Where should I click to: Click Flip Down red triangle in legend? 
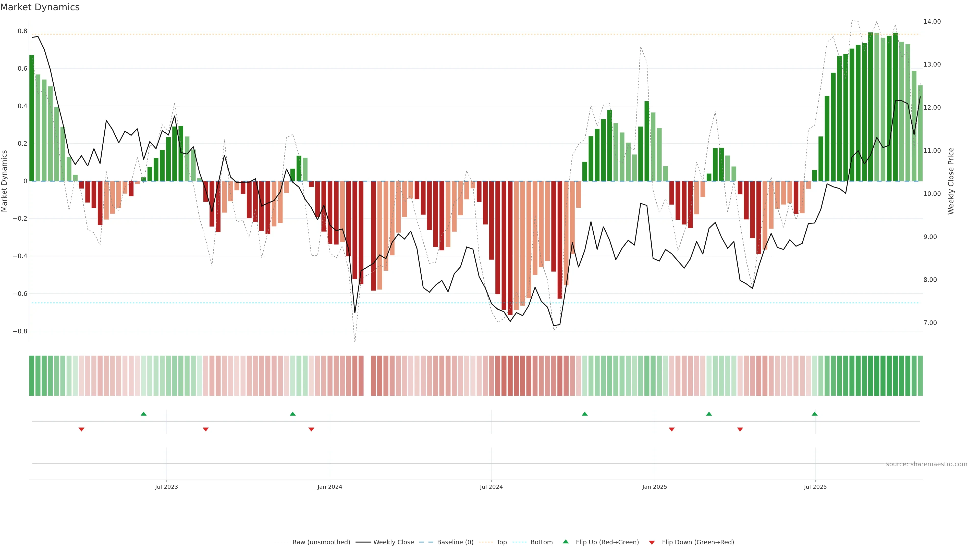[x=652, y=542]
